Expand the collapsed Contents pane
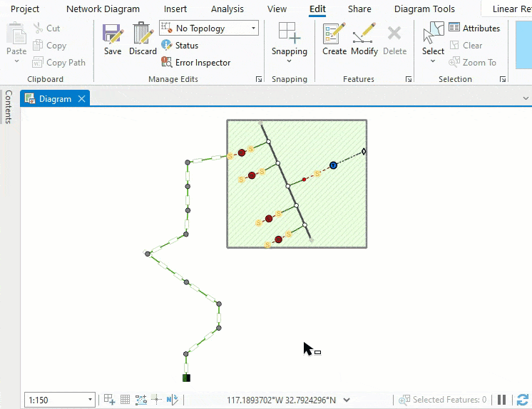532x409 pixels. [9, 107]
